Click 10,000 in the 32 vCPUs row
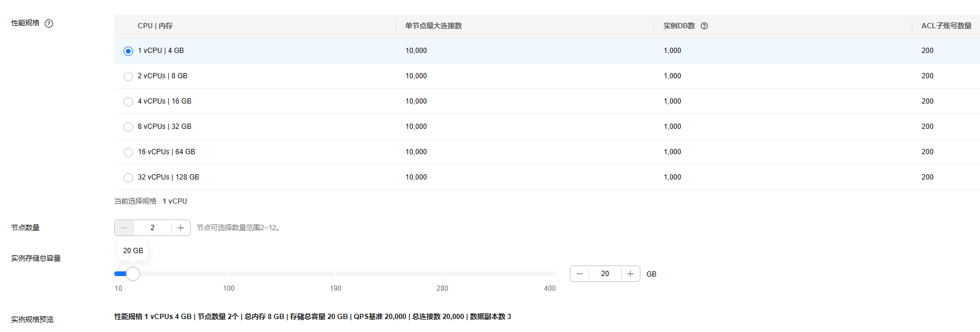The image size is (980, 332). click(x=416, y=177)
